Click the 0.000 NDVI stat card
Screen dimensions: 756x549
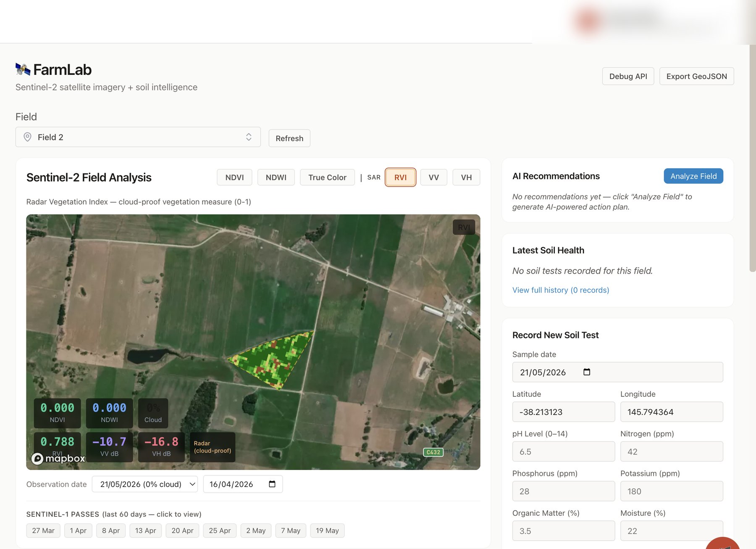57,413
